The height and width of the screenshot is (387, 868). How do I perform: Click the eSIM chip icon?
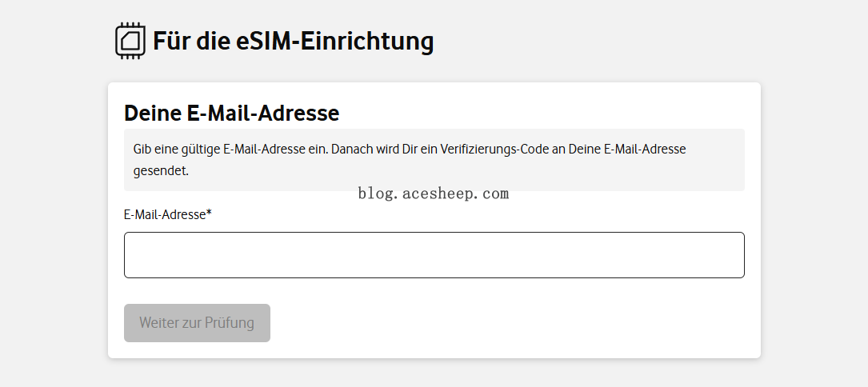point(130,41)
